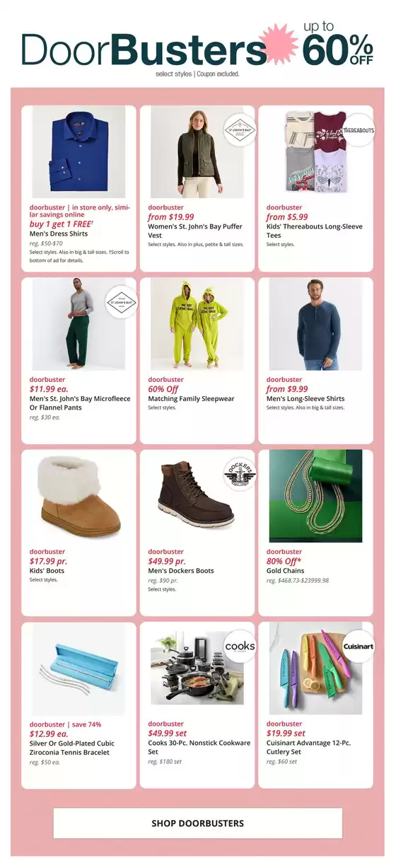This screenshot has height=868, width=396.
Task: Click the Cooks brand badge
Action: 240,646
